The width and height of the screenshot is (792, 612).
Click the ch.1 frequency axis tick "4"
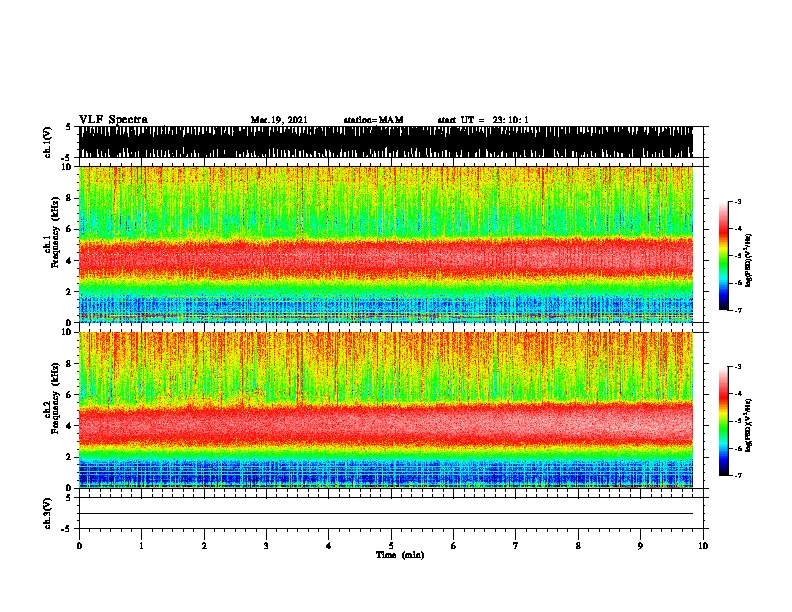click(70, 261)
